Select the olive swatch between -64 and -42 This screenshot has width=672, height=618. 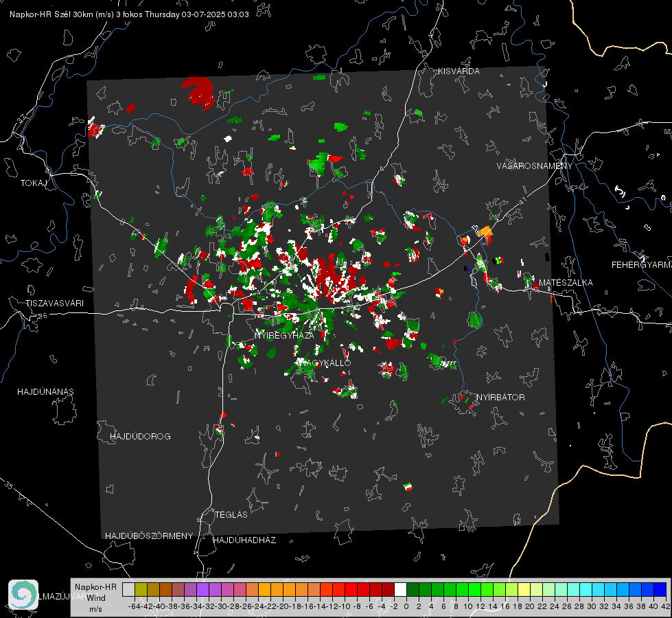point(141,589)
